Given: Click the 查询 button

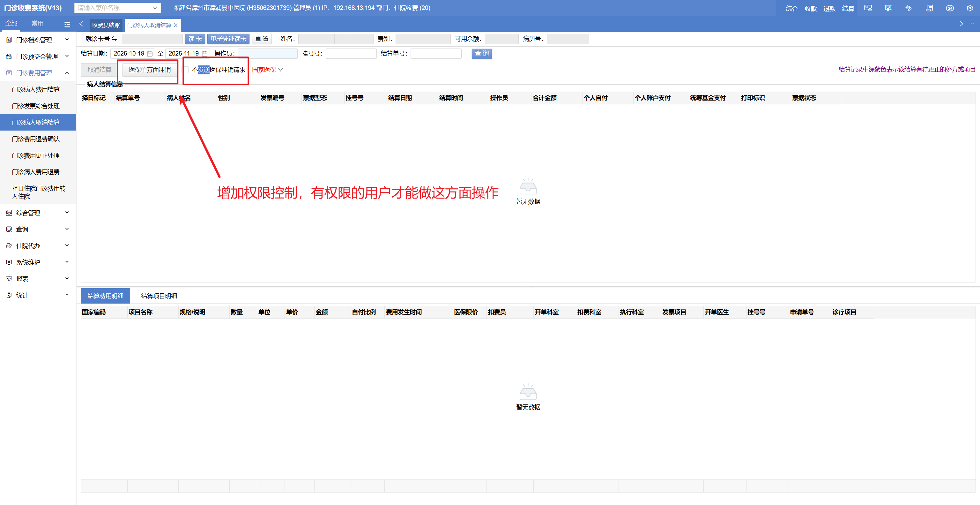Looking at the screenshot, I should (x=481, y=54).
